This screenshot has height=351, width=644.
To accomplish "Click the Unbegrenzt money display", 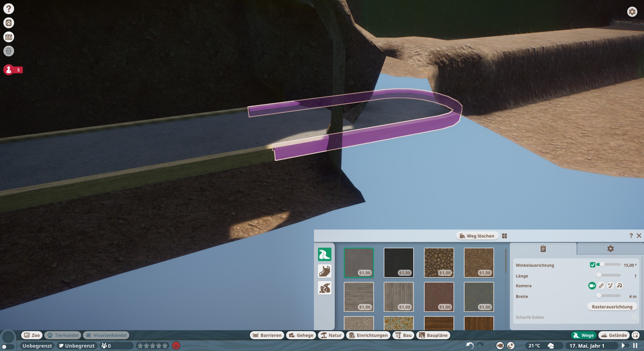I will (x=37, y=346).
